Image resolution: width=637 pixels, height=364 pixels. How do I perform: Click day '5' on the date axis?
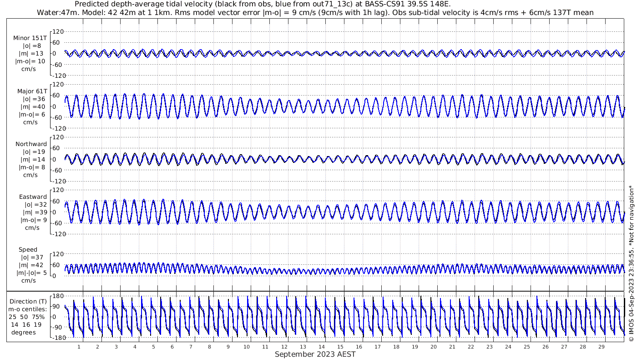pyautogui.click(x=153, y=347)
